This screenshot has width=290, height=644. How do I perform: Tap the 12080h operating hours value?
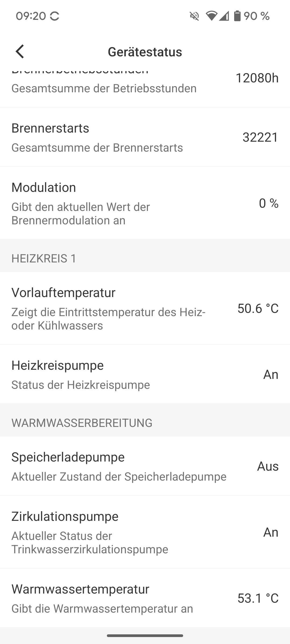pos(257,78)
